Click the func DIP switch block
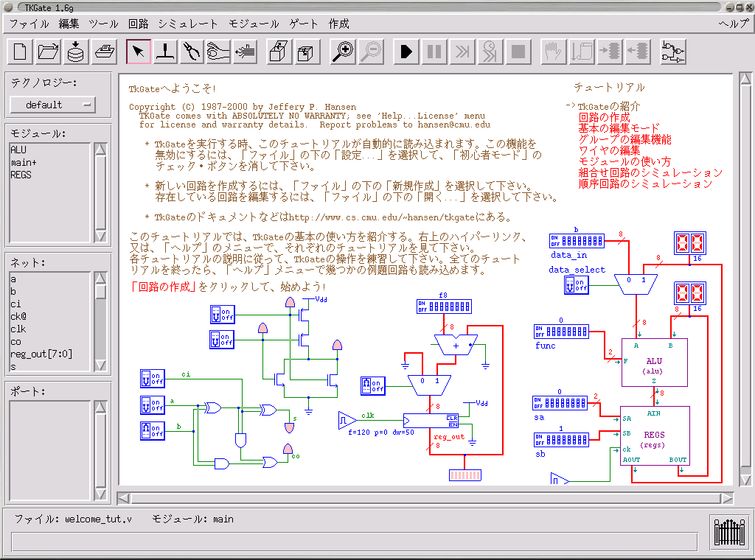The image size is (755, 560). 561,332
